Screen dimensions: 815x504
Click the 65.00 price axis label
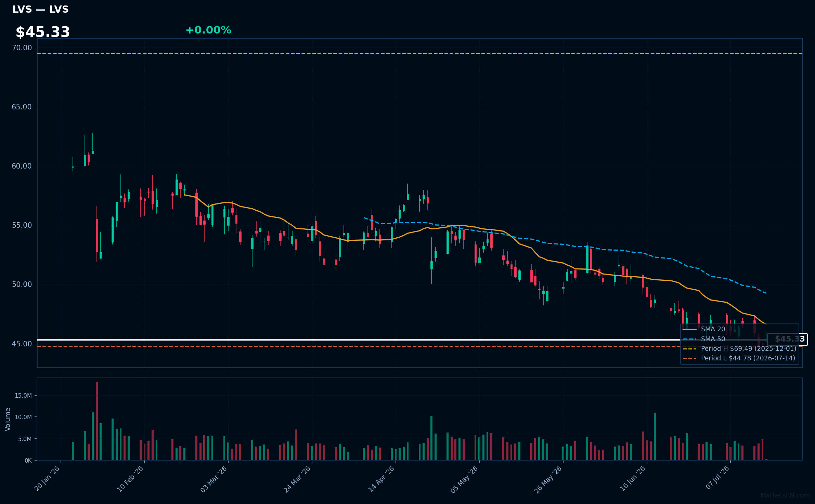coord(22,107)
